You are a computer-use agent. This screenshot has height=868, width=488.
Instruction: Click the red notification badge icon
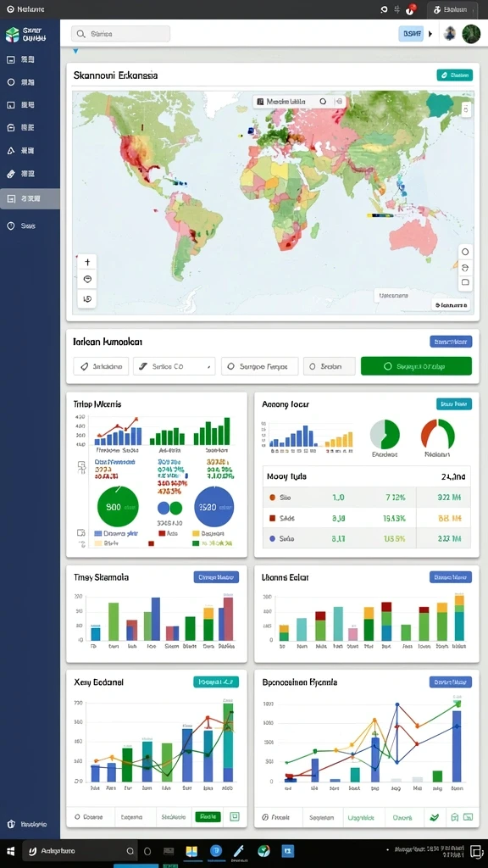tap(411, 8)
